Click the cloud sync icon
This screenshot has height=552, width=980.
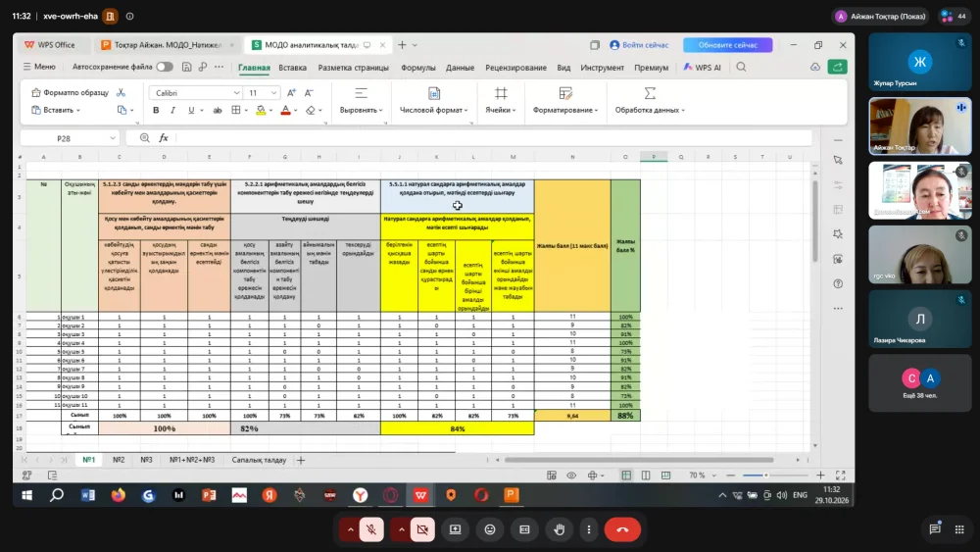pyautogui.click(x=815, y=67)
